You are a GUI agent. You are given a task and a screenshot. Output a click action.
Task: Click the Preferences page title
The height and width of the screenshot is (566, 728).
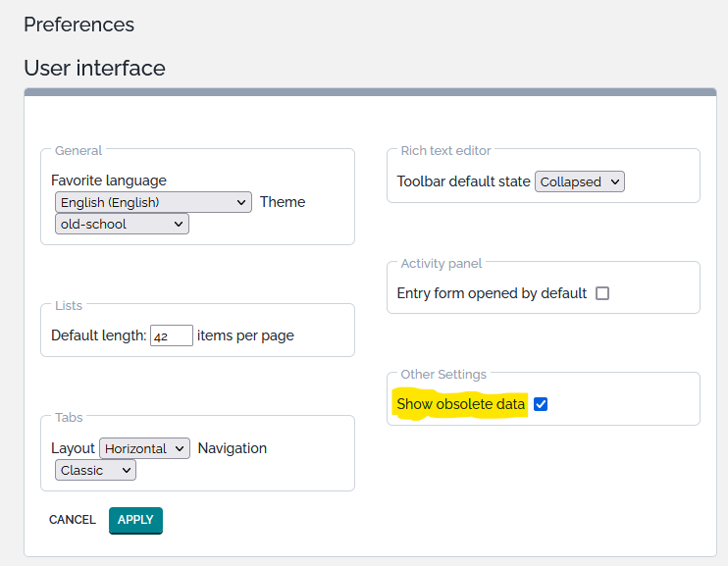click(x=78, y=25)
